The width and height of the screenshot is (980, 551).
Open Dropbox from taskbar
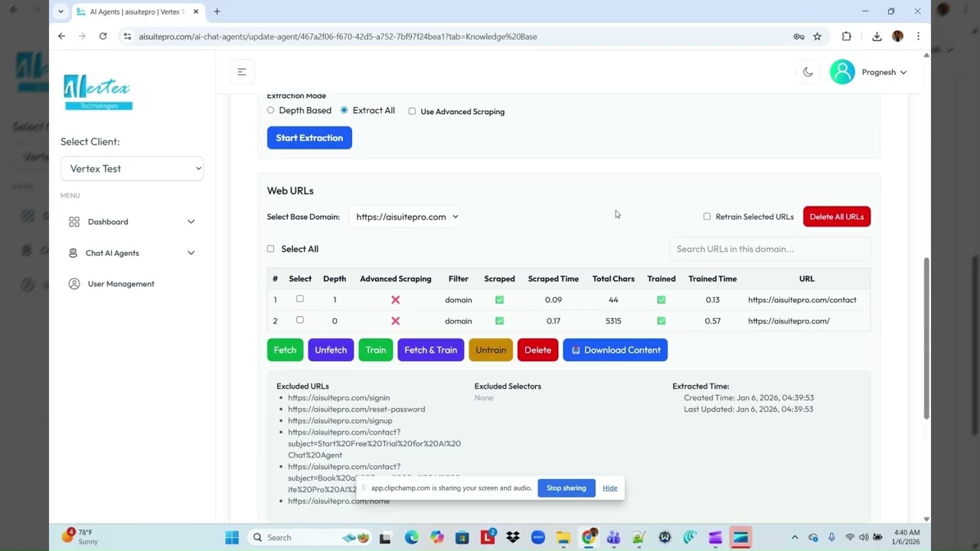pyautogui.click(x=513, y=537)
